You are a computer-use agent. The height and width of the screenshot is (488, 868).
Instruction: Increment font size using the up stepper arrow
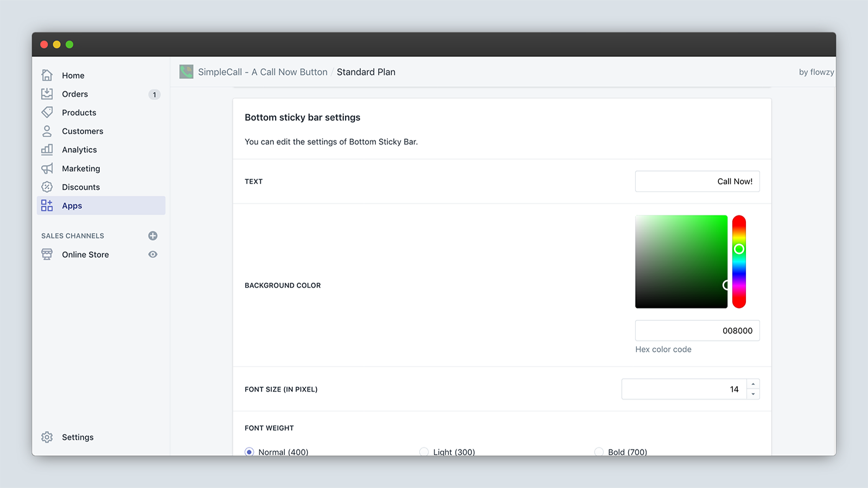[754, 384]
